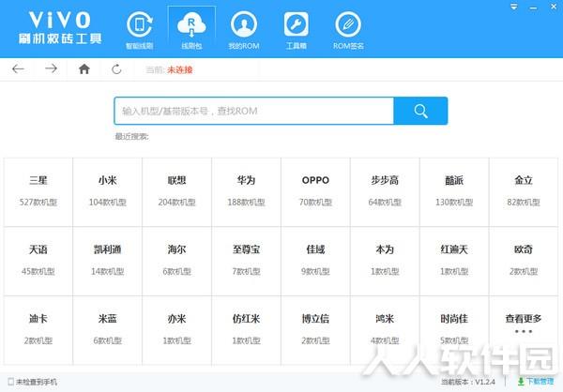The width and height of the screenshot is (563, 392).
Task: Open the OPPO brand tile
Action: (x=315, y=192)
